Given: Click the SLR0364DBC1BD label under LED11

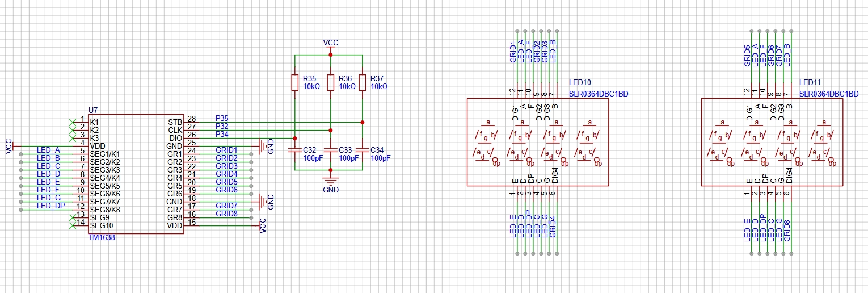Looking at the screenshot, I should point(829,94).
